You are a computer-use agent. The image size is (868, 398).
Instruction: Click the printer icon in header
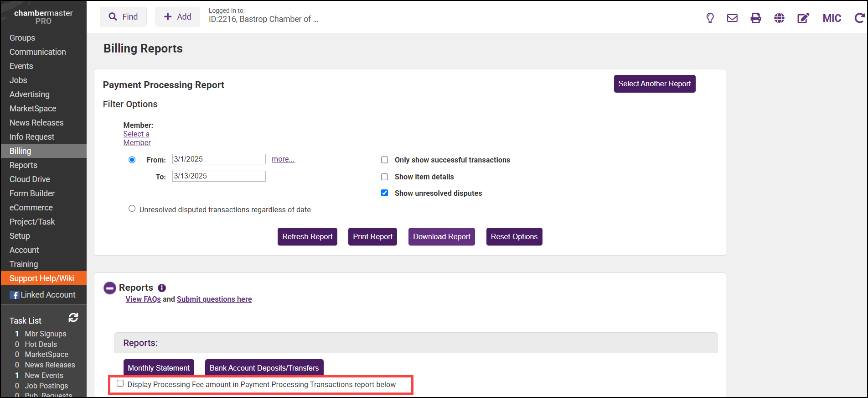[x=756, y=18]
